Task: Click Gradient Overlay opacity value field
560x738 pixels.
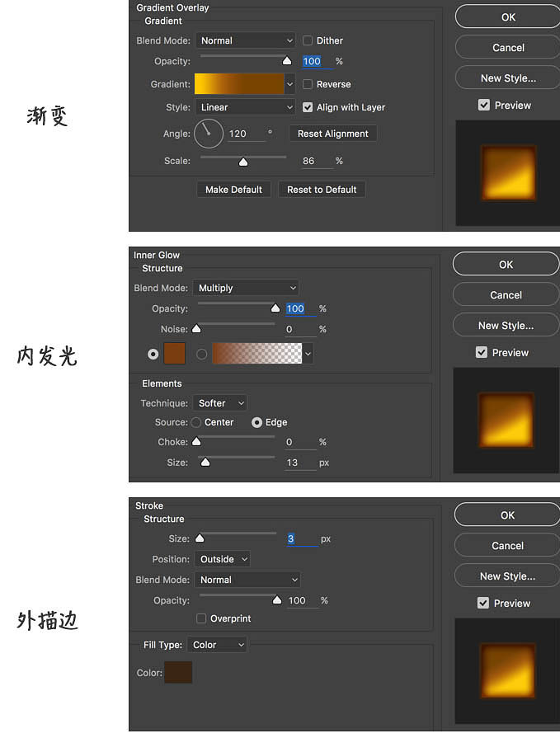Action: (316, 61)
